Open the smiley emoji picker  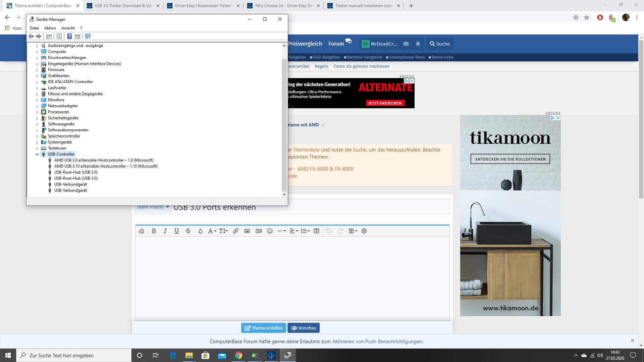coord(270,231)
